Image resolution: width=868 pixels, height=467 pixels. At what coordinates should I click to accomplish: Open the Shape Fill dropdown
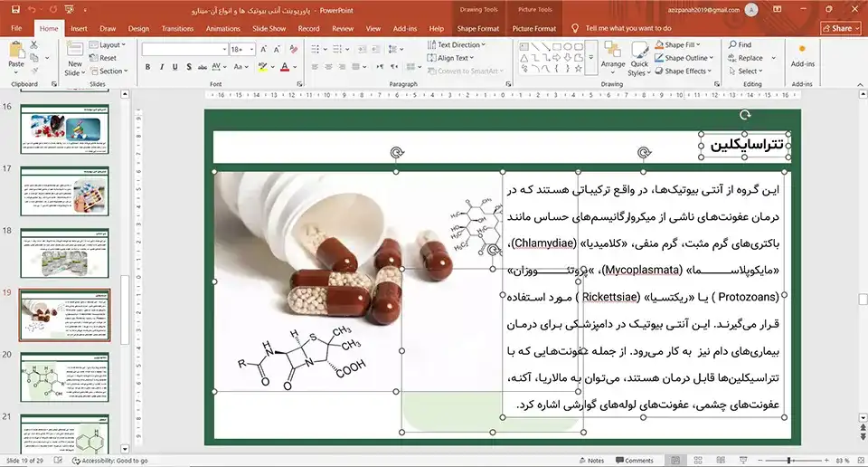point(677,44)
